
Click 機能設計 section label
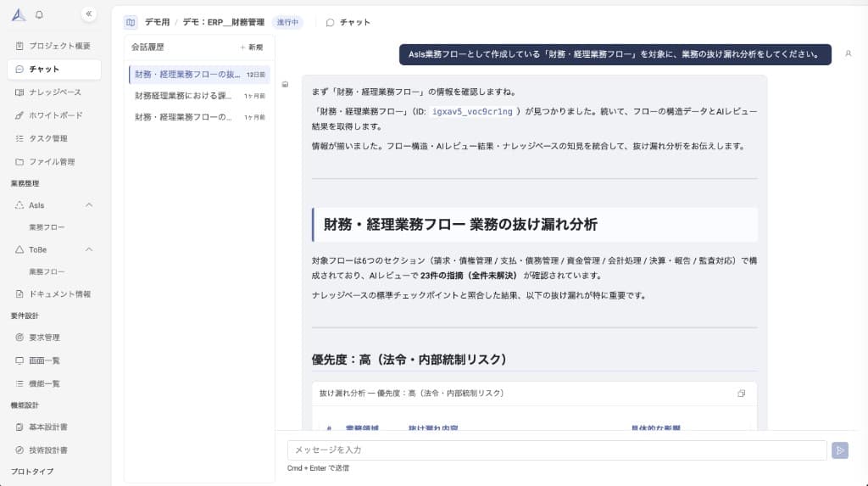click(x=25, y=405)
